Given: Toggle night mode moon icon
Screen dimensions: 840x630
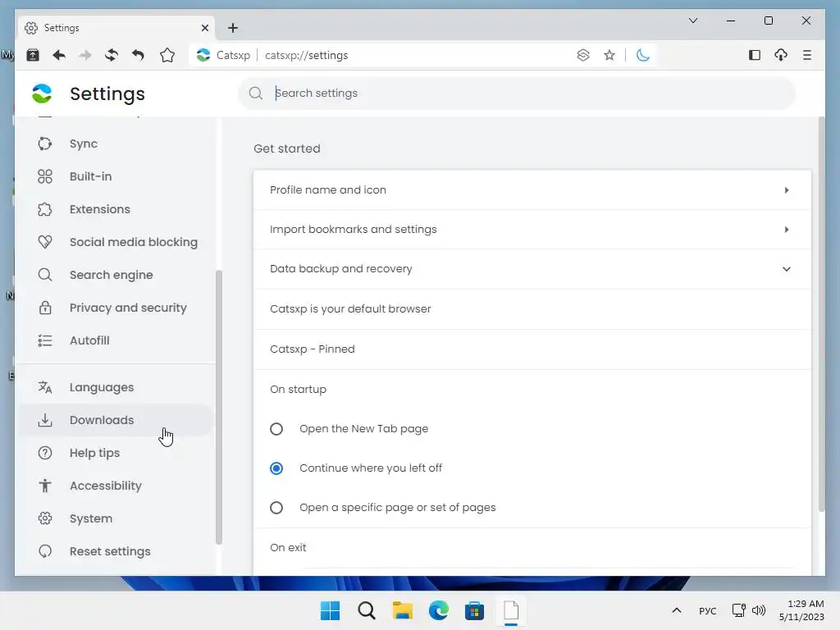Looking at the screenshot, I should coord(643,55).
